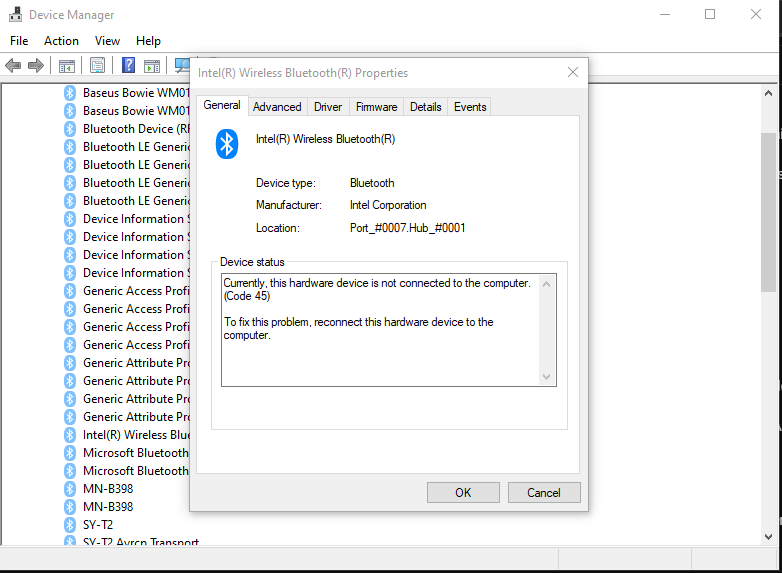This screenshot has height=573, width=782.
Task: Click the Device type: label
Action: [286, 183]
